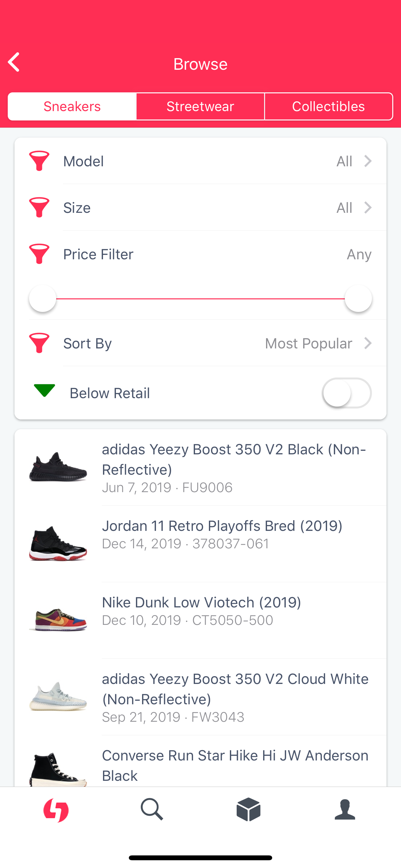This screenshot has height=868, width=401.
Task: Enable the Below Retail switch
Action: [347, 393]
